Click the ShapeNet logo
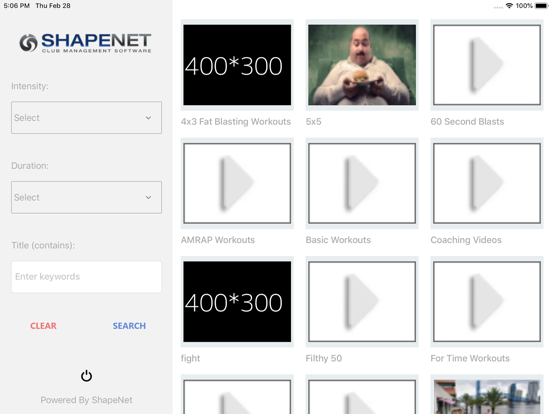This screenshot has height=414, width=552. coord(86,43)
